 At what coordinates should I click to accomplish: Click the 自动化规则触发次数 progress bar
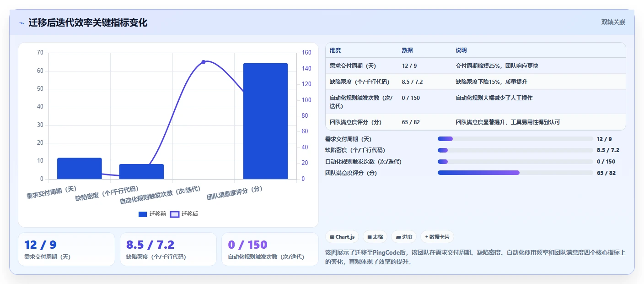coord(515,162)
